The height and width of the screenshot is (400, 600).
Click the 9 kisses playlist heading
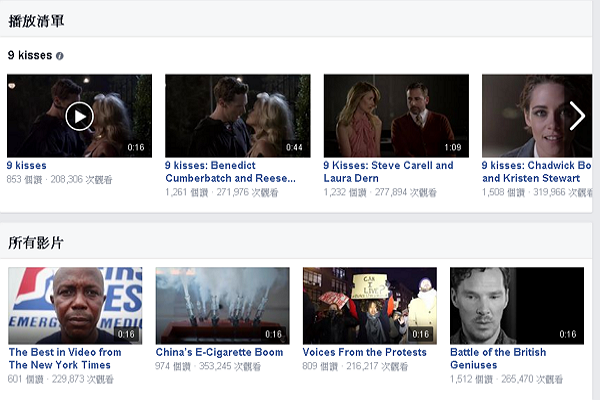pos(30,56)
